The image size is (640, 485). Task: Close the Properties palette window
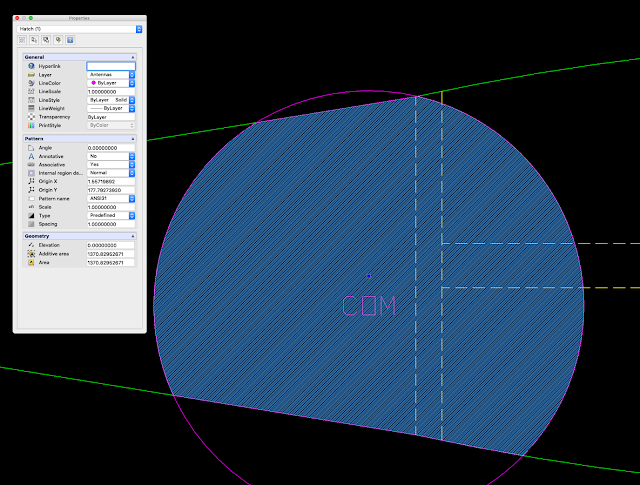(x=17, y=18)
